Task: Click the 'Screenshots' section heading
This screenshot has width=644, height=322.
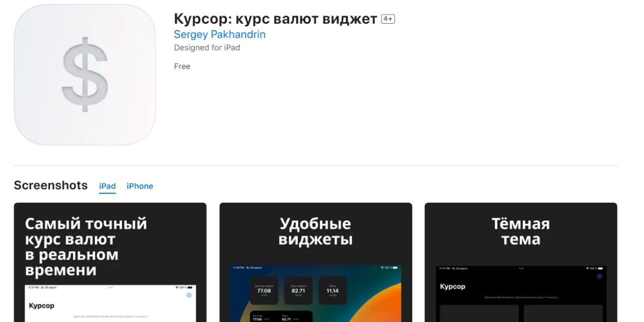Action: point(51,185)
